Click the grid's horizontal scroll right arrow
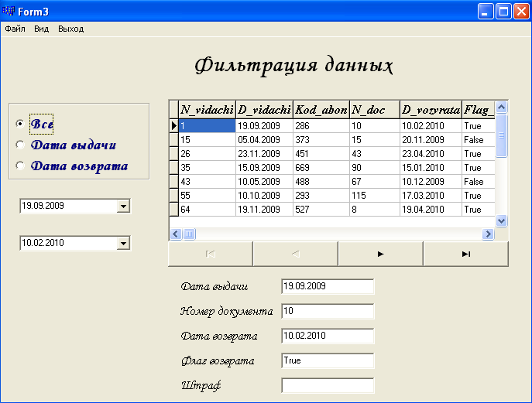The height and width of the screenshot is (403, 532). 488,234
